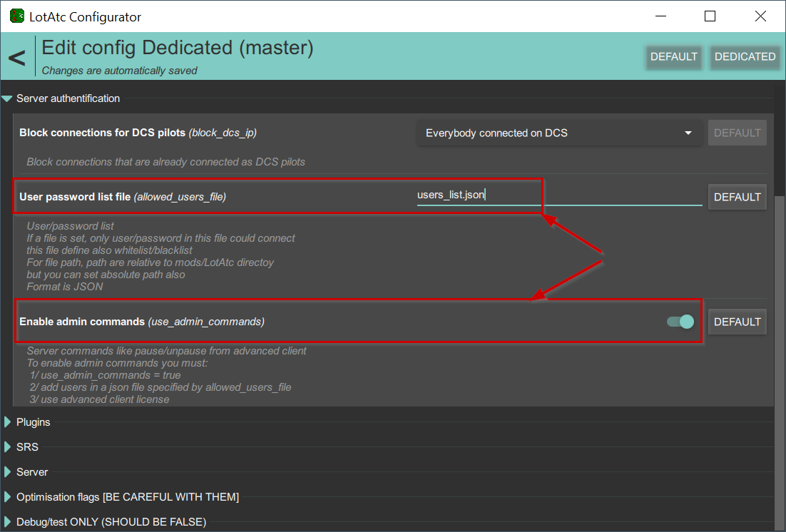Expand the Debug/test ONLY section

[8, 522]
